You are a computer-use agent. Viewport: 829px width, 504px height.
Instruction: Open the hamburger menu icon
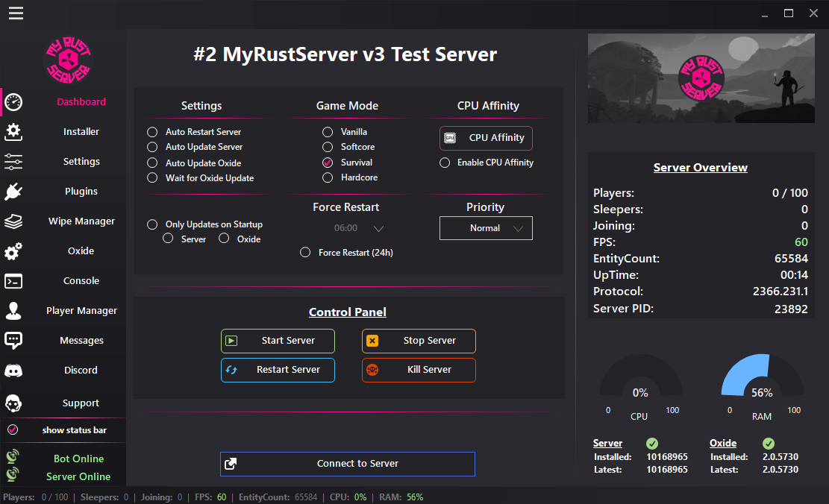tap(16, 13)
